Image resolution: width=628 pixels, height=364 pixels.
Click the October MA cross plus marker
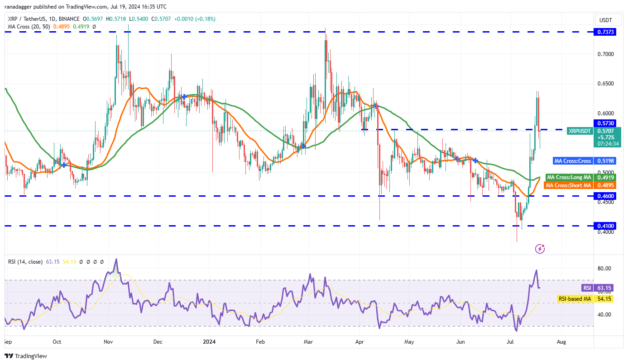point(64,165)
